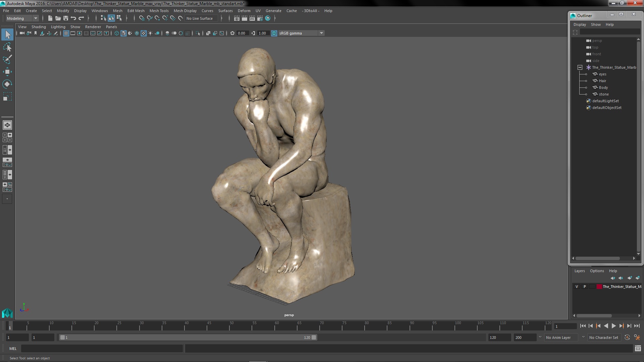
Task: Click the MEL command input field
Action: point(102,349)
